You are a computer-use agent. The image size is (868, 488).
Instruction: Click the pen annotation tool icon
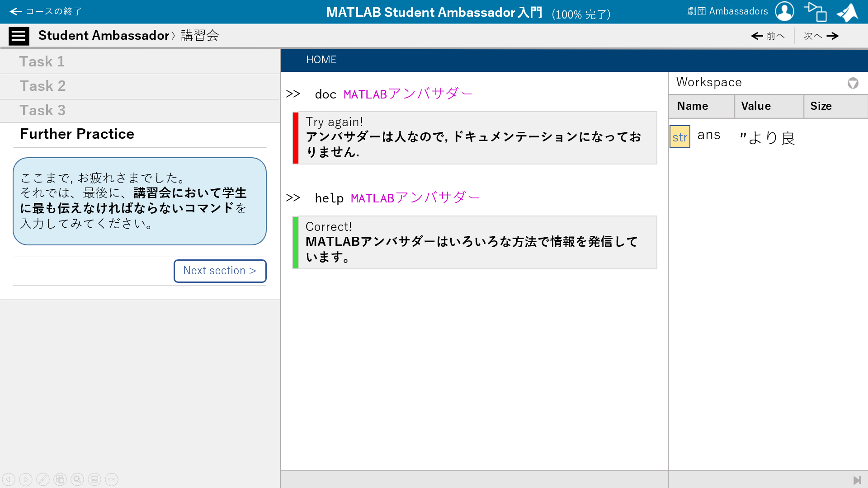43,479
